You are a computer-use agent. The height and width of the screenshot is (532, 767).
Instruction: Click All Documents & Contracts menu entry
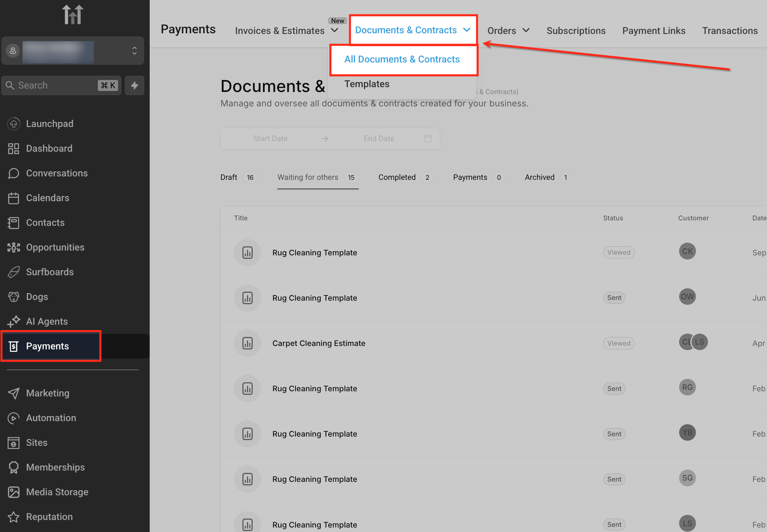(x=402, y=59)
